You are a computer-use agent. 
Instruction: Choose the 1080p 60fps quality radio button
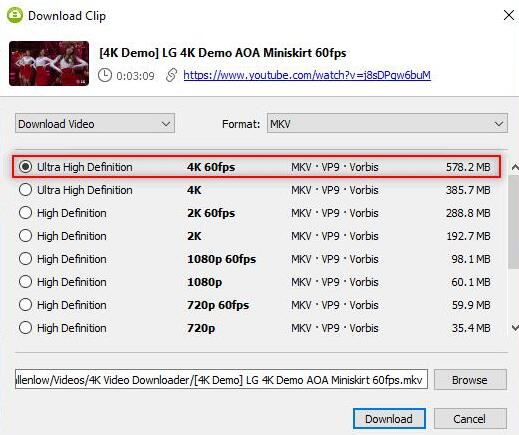coord(26,259)
